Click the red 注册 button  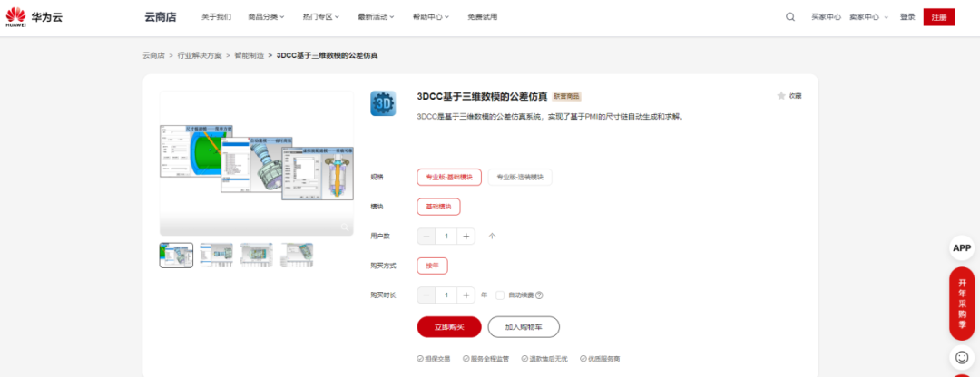939,17
